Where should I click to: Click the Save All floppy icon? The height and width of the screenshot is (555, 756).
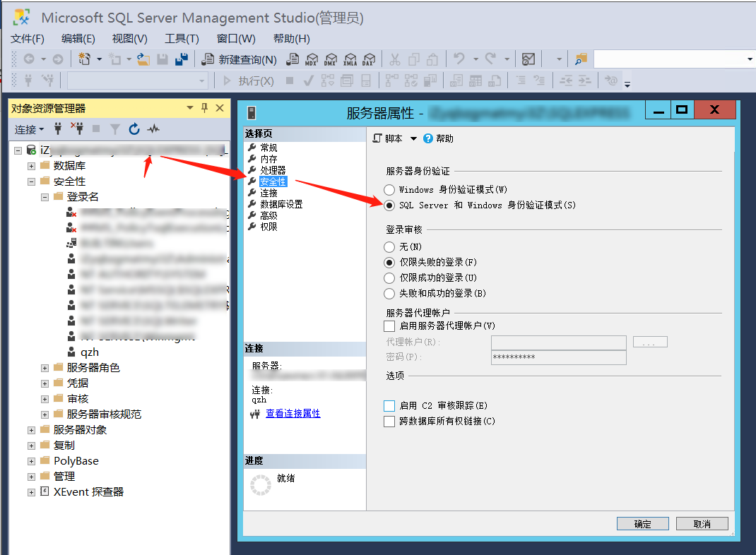point(182,59)
